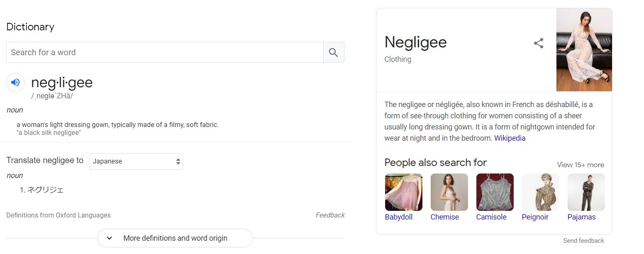
Task: Open the Japanese translation language dropdown
Action: click(x=136, y=161)
